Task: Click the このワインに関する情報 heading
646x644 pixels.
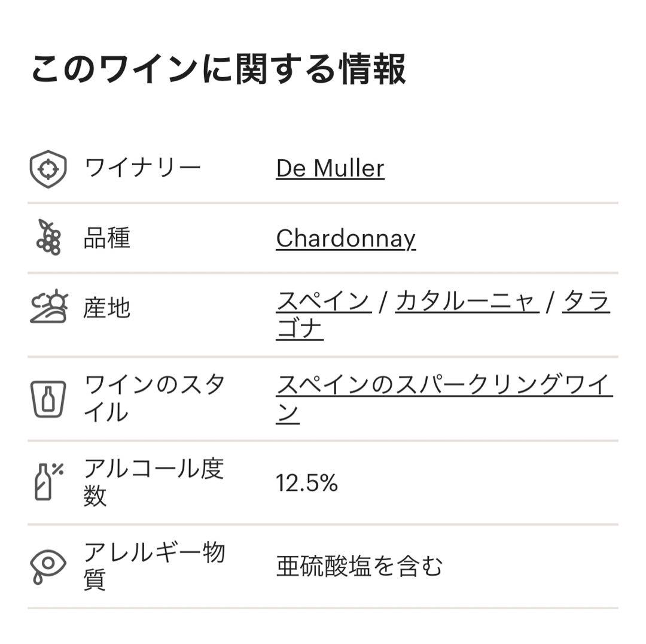Action: pyautogui.click(x=219, y=69)
